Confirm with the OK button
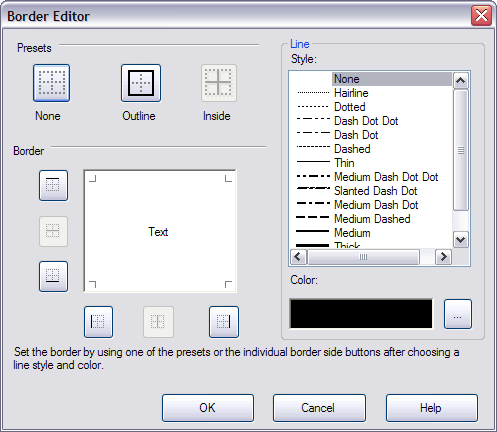Image resolution: width=497 pixels, height=432 pixels. point(208,408)
